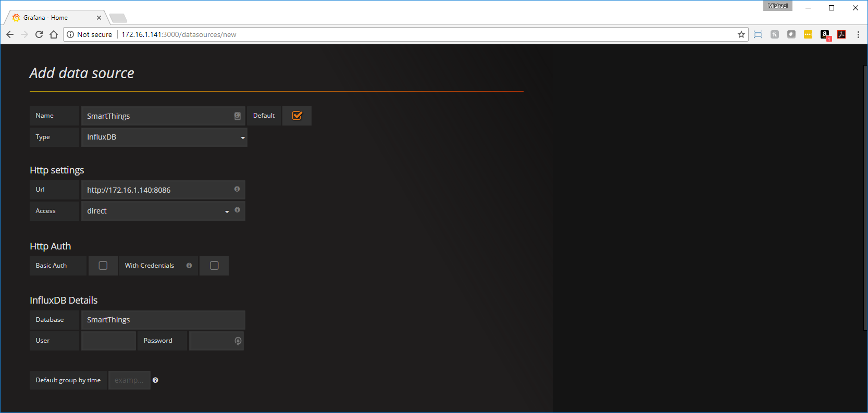
Task: Click the Default group by time input
Action: (129, 380)
